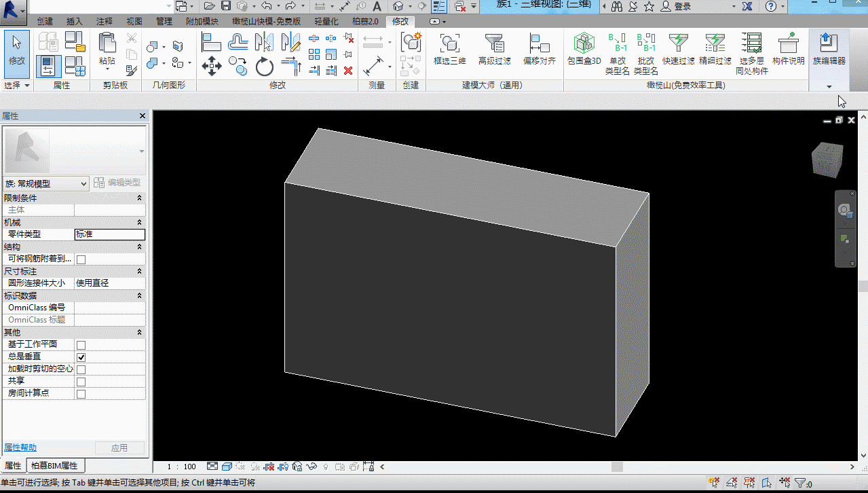Click the Create group icon in 创建 panel

click(x=411, y=41)
